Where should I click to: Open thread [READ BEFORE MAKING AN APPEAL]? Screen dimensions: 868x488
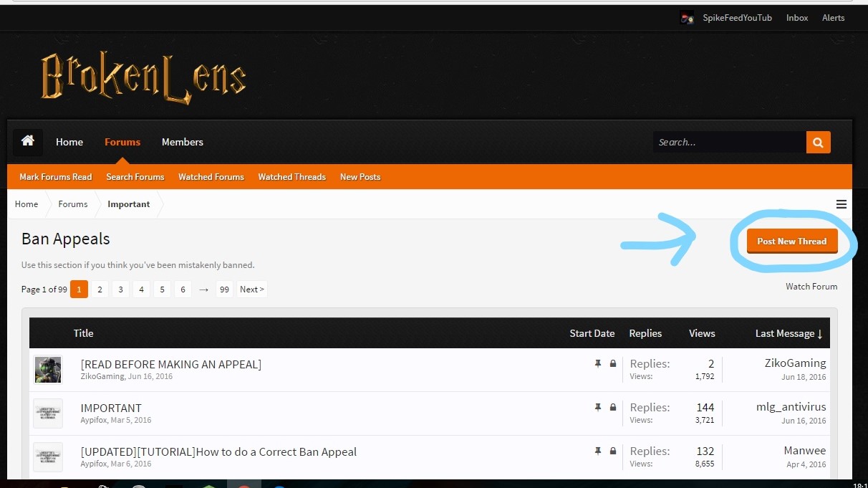point(171,364)
